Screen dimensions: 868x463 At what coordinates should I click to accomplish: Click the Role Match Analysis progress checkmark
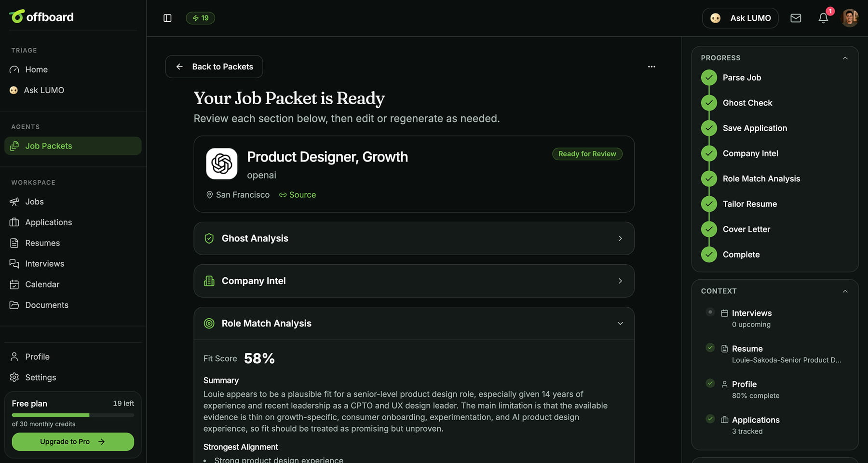click(709, 179)
